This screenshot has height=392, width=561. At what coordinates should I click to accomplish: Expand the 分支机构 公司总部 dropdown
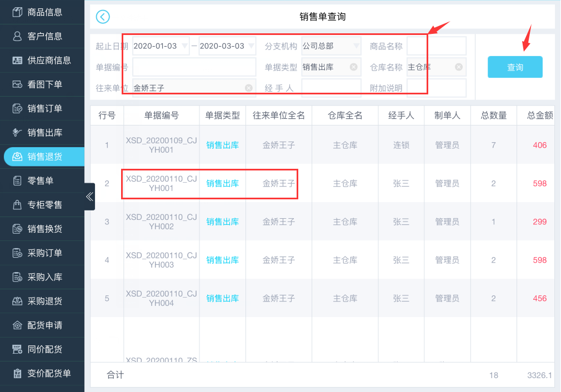tap(356, 46)
